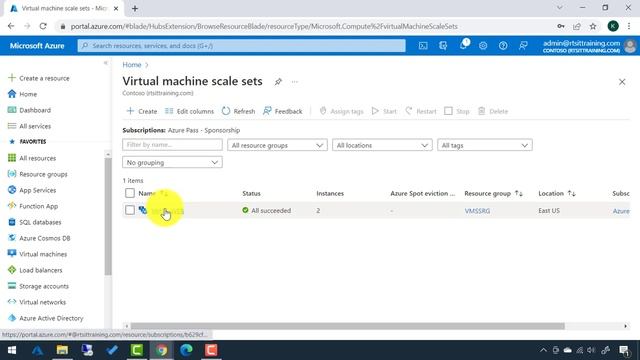Viewport: 640px width, 360px height.
Task: Open Dashboard from the sidebar
Action: [29, 110]
